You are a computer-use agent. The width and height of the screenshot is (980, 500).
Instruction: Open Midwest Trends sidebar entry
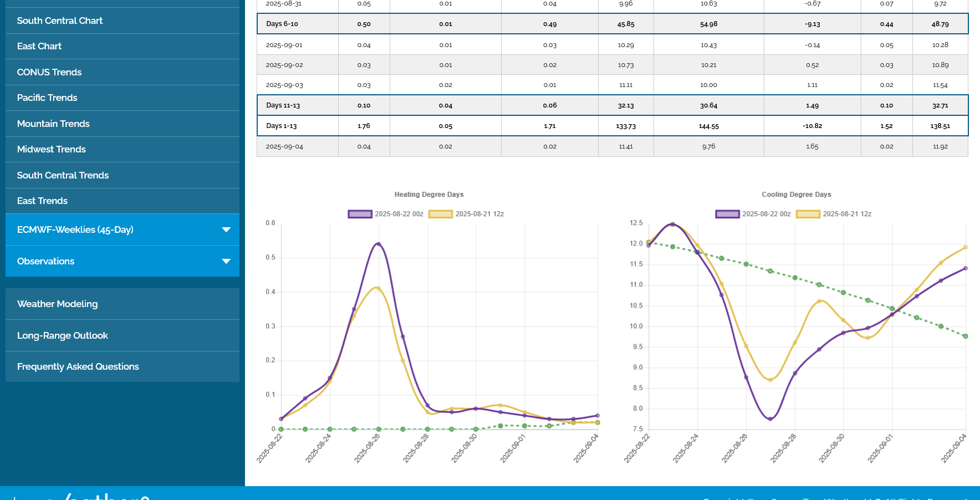[x=52, y=149]
